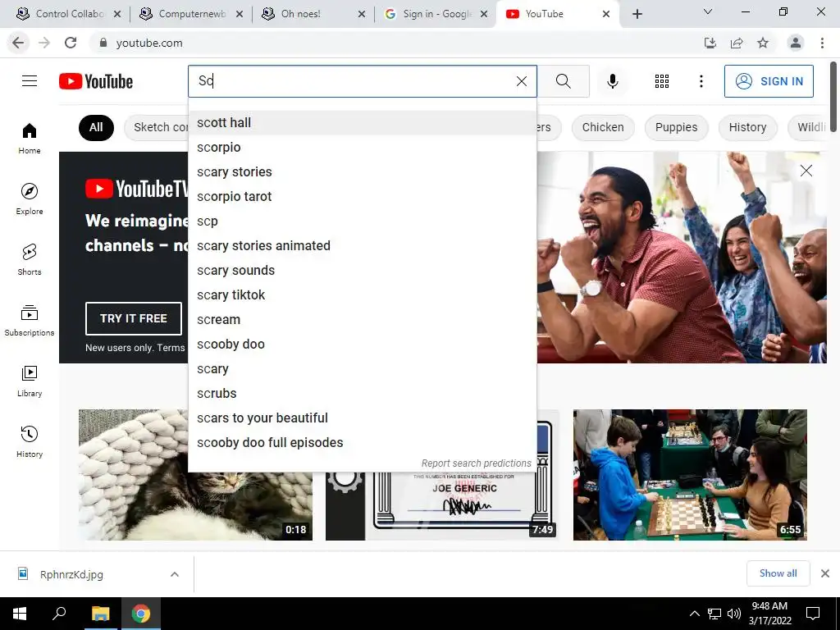840x630 pixels.
Task: Open the YouTube apps grid
Action: click(x=662, y=81)
